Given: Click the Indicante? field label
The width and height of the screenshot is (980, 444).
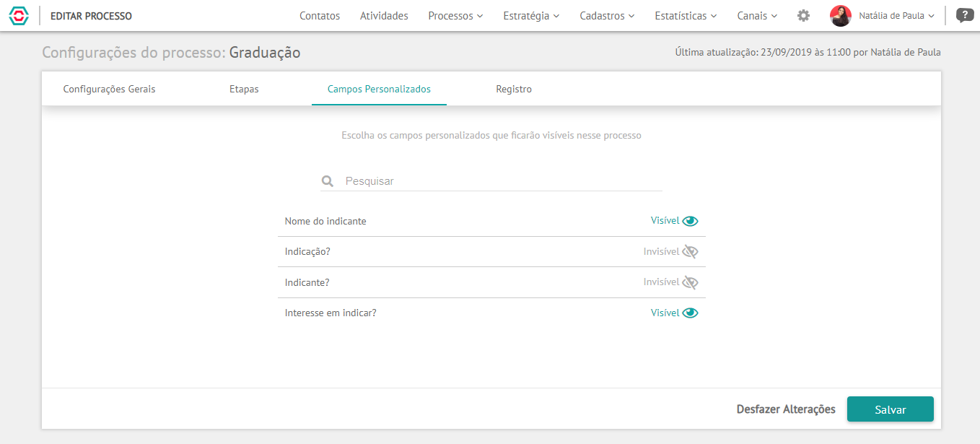Looking at the screenshot, I should (x=307, y=282).
